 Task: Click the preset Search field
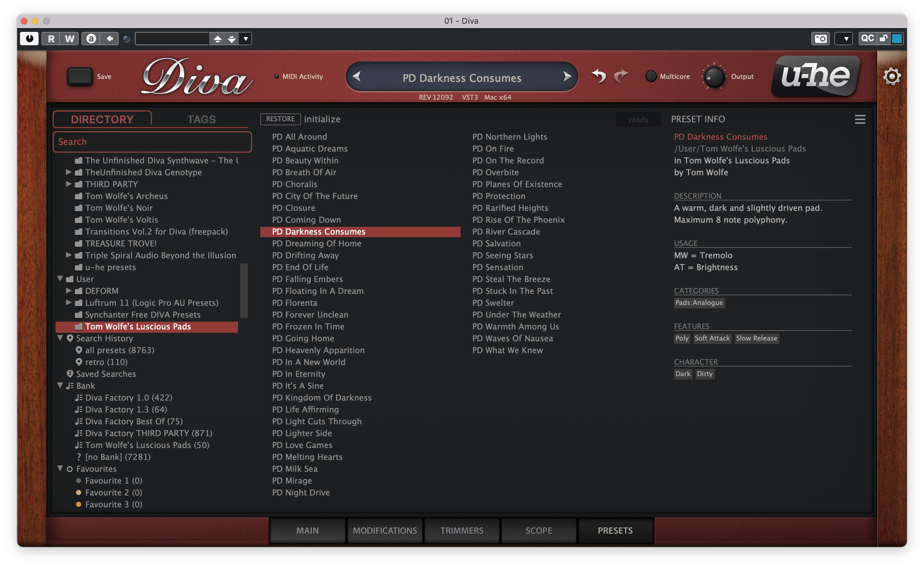152,142
